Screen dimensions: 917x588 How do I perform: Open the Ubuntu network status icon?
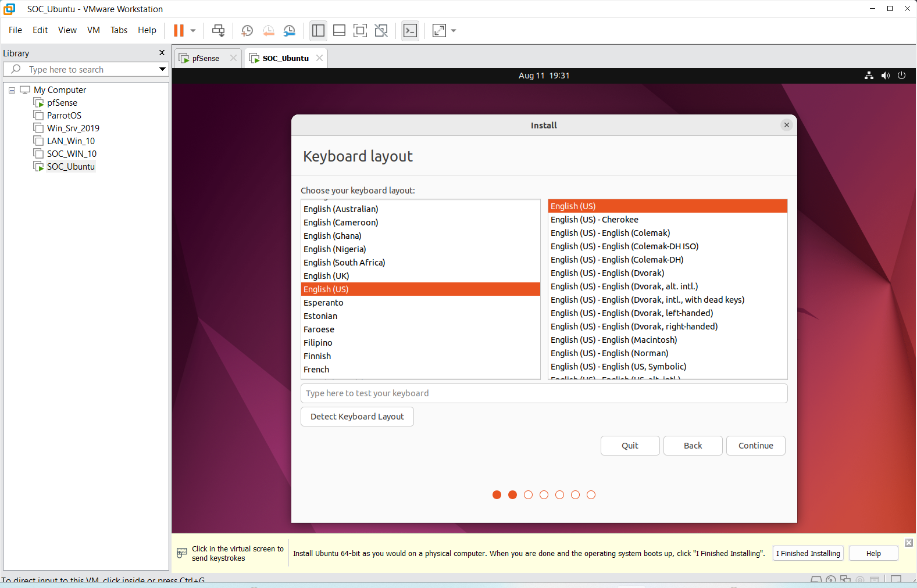pos(869,76)
